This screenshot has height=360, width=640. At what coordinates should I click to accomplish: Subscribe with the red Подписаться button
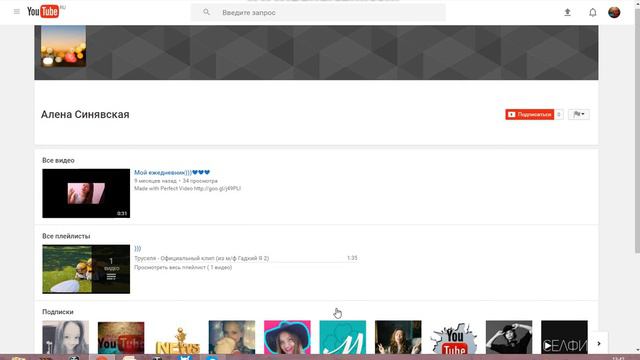(x=529, y=114)
